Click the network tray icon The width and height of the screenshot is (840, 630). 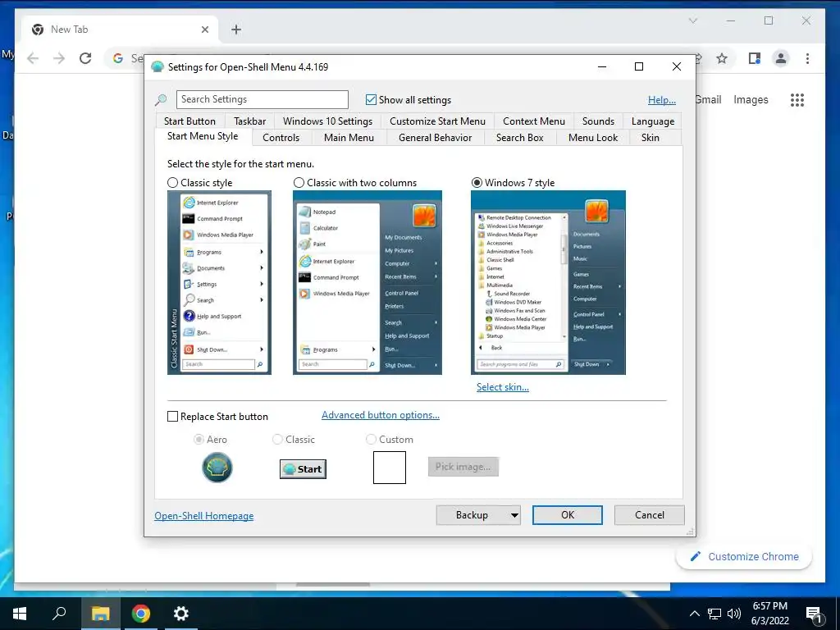click(x=714, y=614)
